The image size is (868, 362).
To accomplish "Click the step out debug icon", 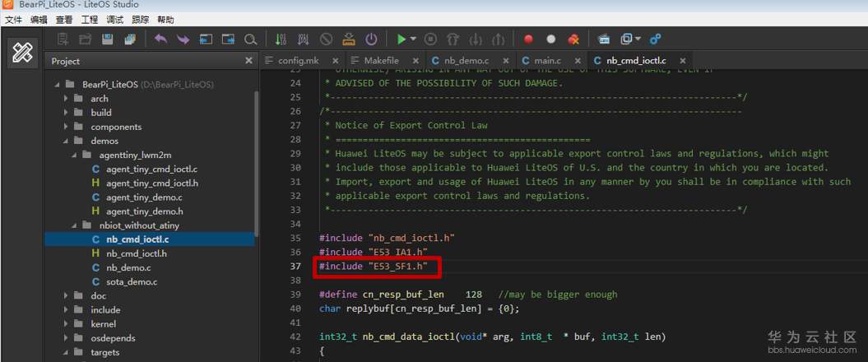I will point(499,39).
